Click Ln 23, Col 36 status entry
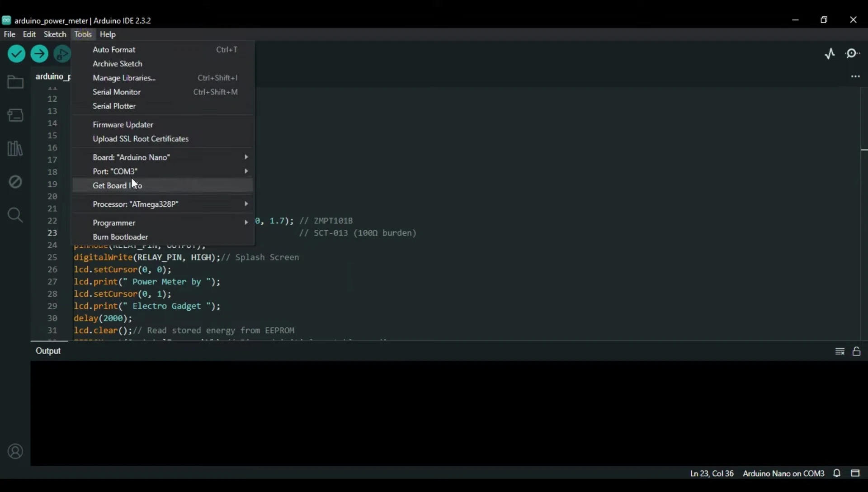The height and width of the screenshot is (492, 868). point(712,473)
